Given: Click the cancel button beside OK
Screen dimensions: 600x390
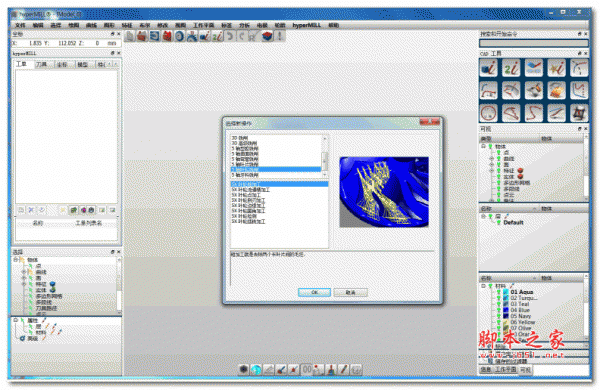Looking at the screenshot, I should point(351,292).
